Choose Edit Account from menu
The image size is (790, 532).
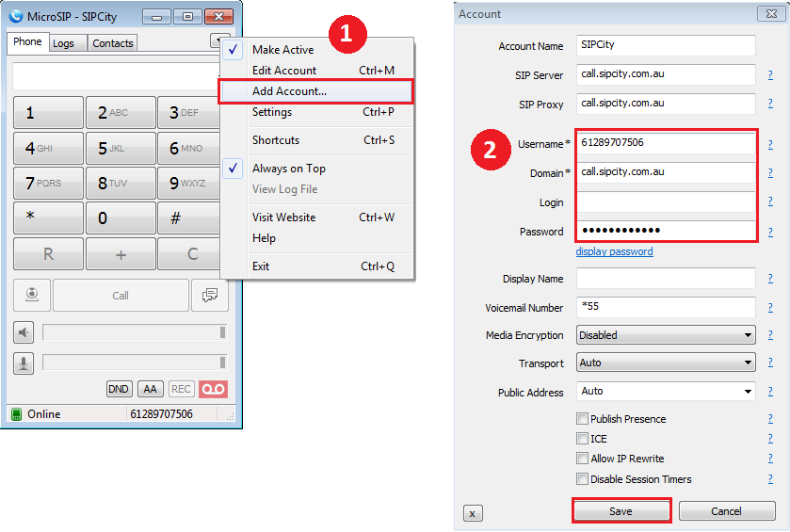pos(317,71)
